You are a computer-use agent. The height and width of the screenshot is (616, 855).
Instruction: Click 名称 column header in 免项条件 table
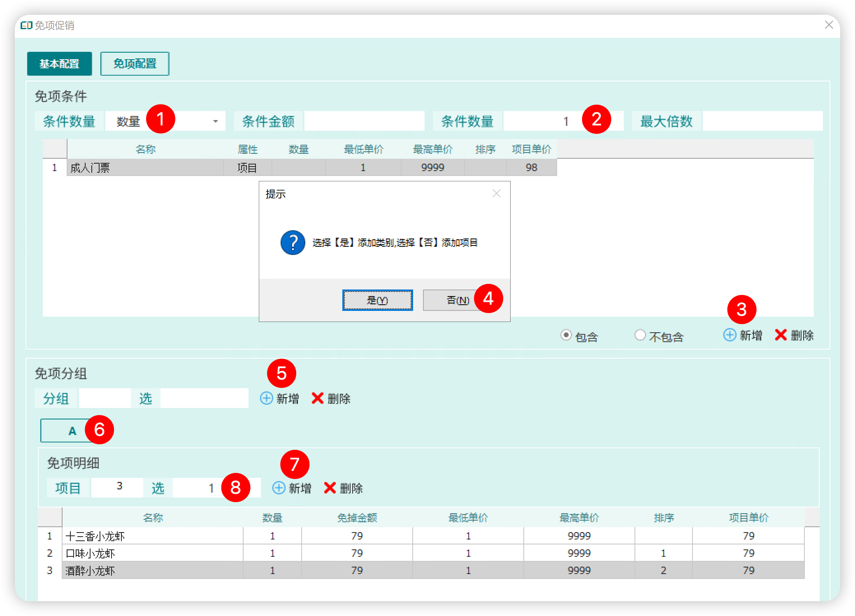(x=145, y=149)
